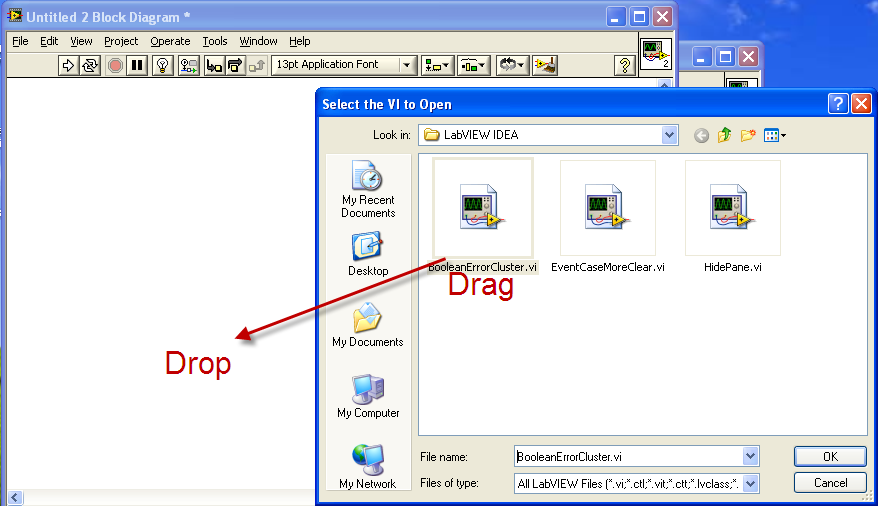878x506 pixels.
Task: Click the dialog Back navigation button
Action: point(701,135)
